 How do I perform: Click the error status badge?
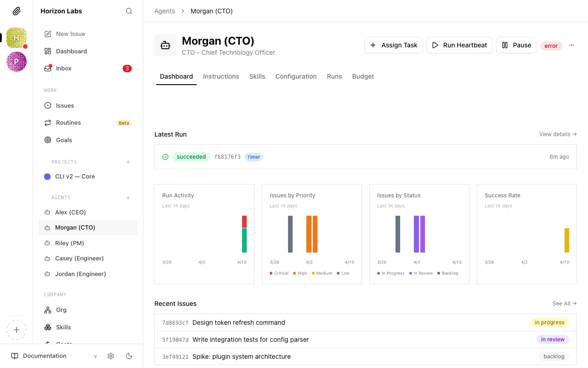click(551, 46)
